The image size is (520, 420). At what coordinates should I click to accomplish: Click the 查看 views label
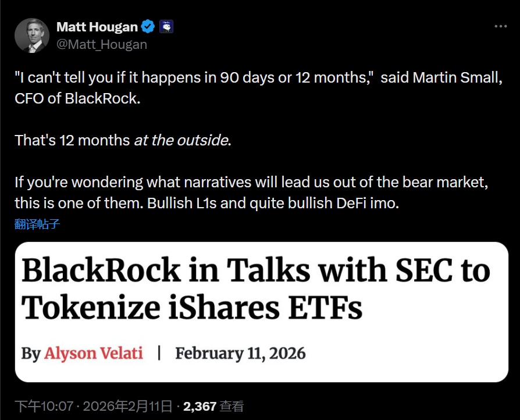coord(232,406)
